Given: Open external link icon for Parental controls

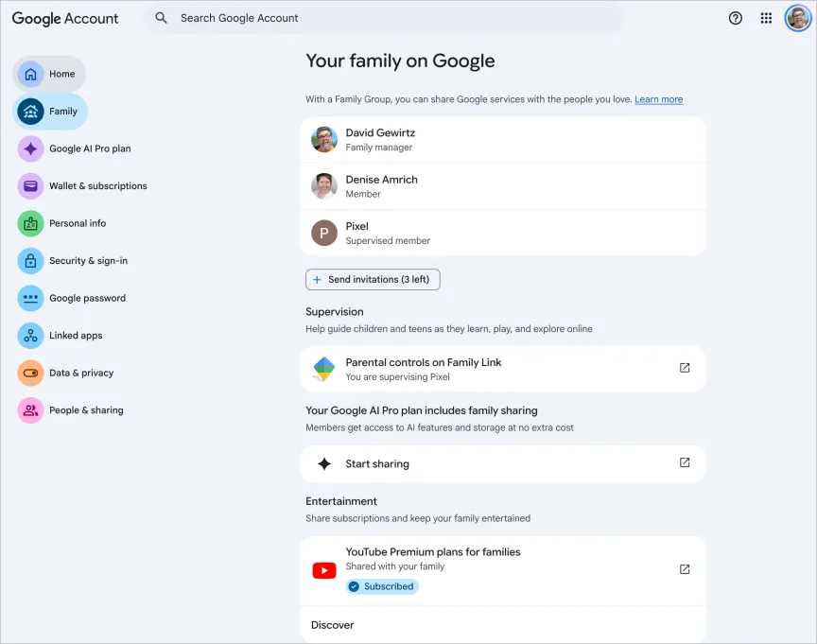Looking at the screenshot, I should [685, 368].
